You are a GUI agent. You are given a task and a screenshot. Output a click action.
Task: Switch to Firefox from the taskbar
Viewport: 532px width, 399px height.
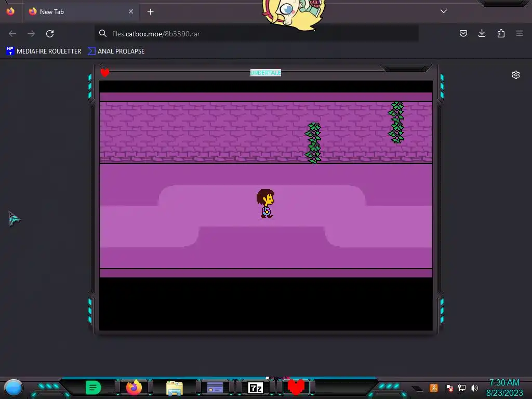coord(134,388)
